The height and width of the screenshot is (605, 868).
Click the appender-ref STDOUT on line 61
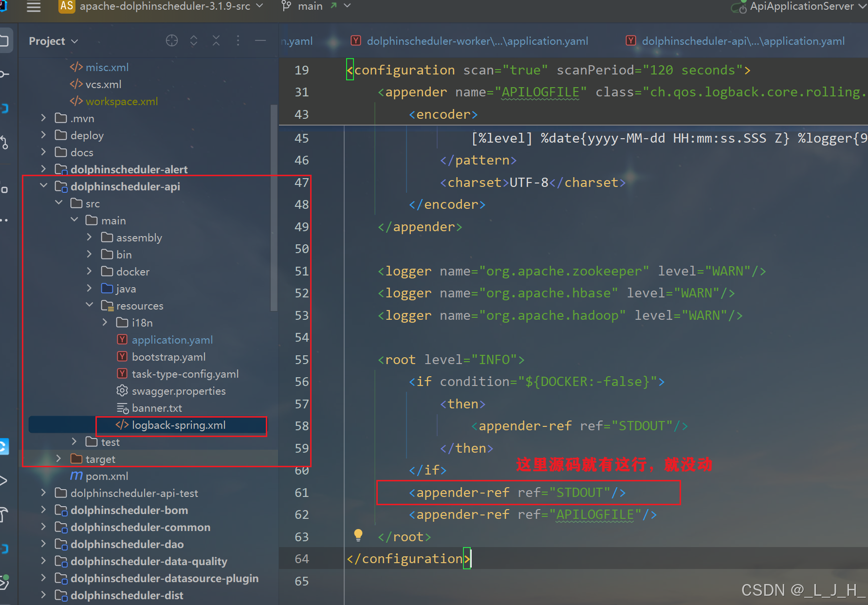[x=517, y=493]
